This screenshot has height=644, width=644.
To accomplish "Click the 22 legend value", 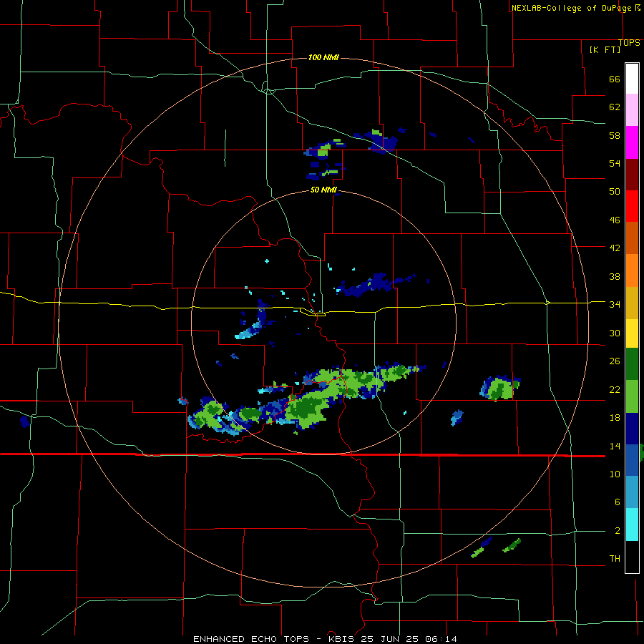I will point(615,389).
